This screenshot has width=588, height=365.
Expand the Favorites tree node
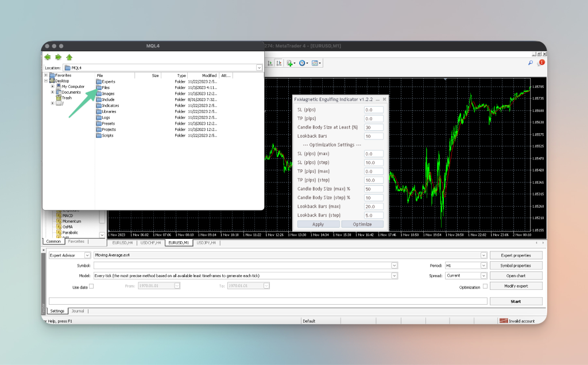click(x=46, y=75)
